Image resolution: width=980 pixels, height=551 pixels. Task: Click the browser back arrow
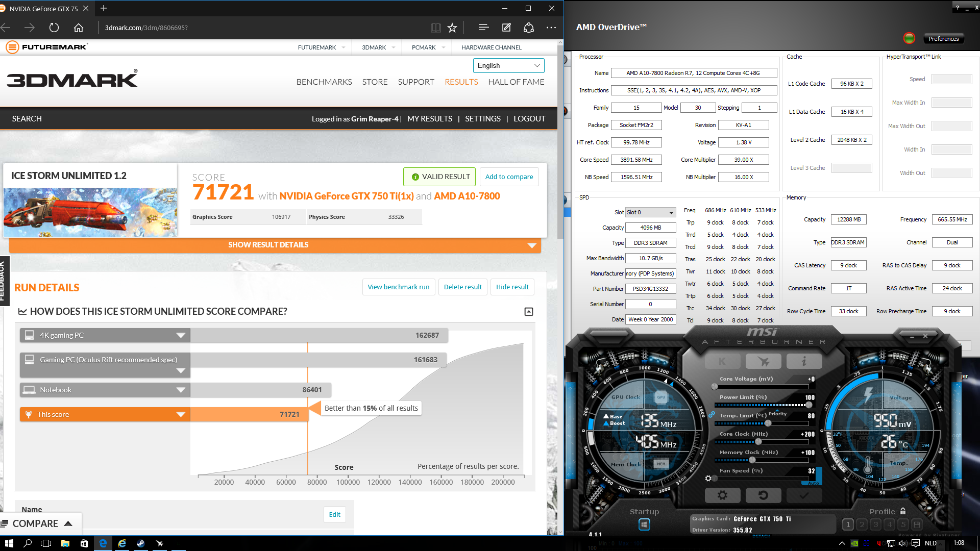click(6, 28)
